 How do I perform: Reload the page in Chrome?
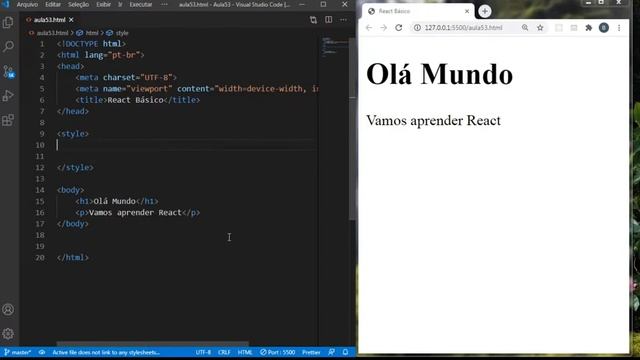click(399, 28)
